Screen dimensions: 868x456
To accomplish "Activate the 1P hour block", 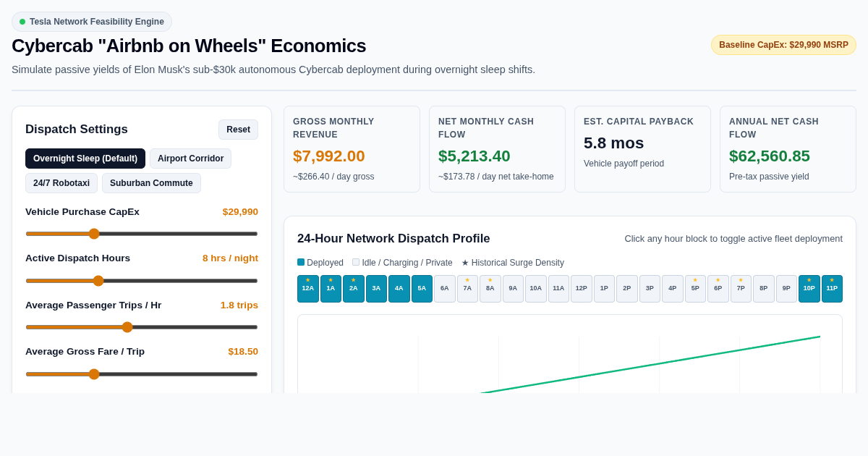I will point(604,289).
